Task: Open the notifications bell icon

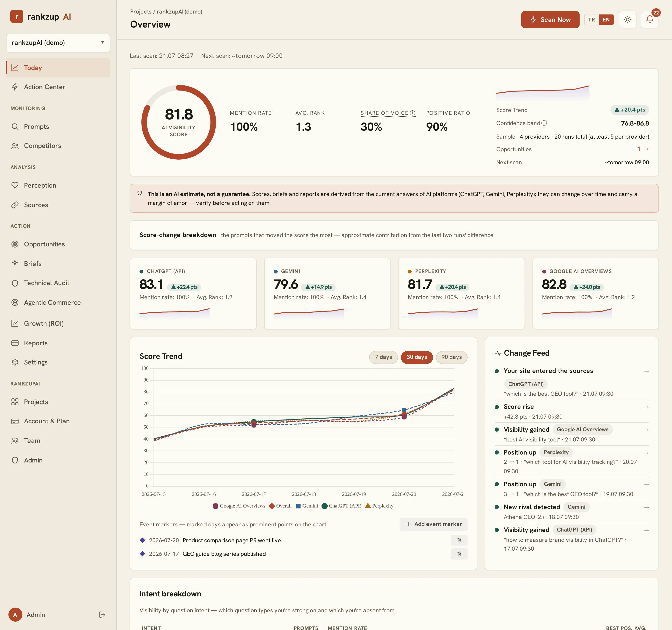Action: [649, 20]
